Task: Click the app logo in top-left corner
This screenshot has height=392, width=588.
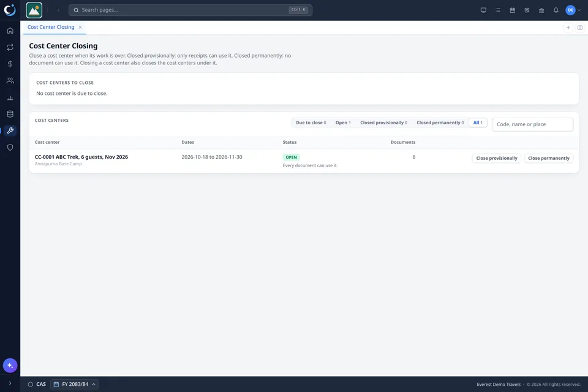Action: [x=10, y=10]
